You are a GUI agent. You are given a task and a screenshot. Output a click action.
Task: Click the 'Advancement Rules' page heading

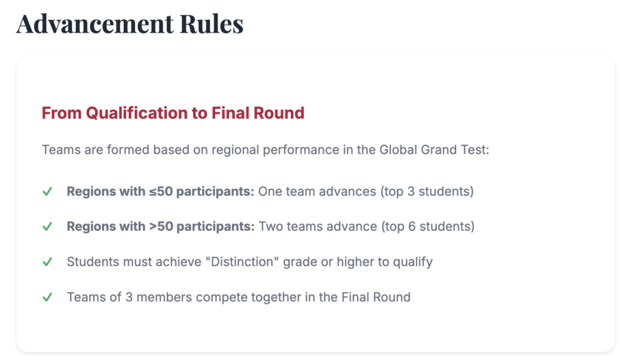pos(130,24)
